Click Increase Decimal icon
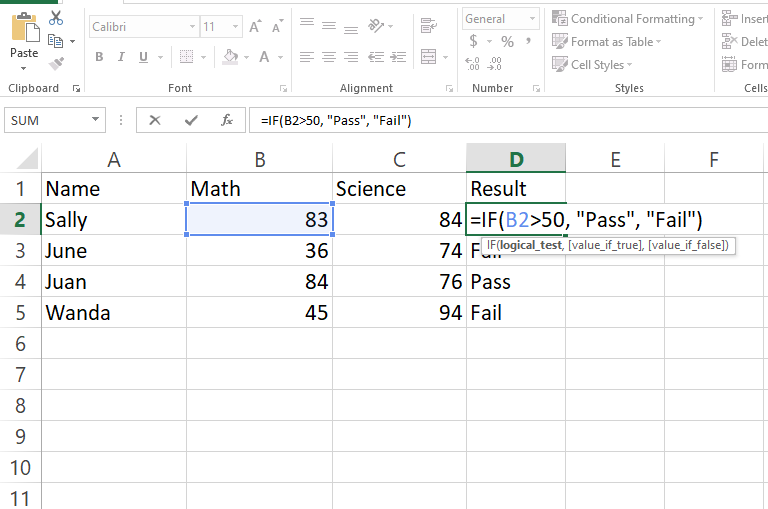The height and width of the screenshot is (509, 768). [x=473, y=64]
